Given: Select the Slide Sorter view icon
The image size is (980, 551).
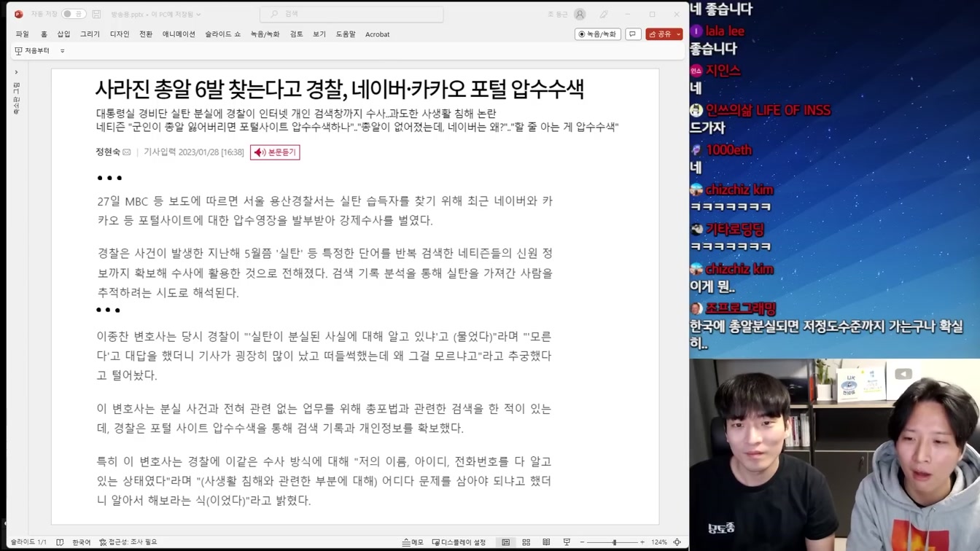Looking at the screenshot, I should [526, 542].
